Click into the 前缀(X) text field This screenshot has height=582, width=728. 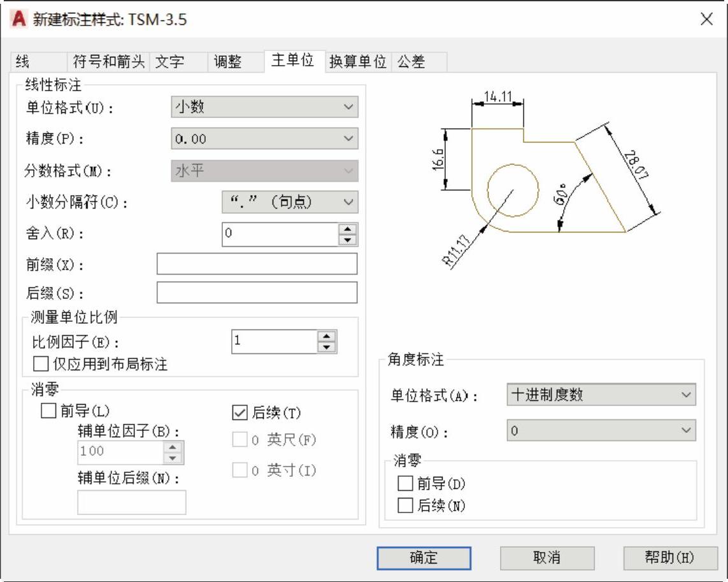[x=257, y=265]
